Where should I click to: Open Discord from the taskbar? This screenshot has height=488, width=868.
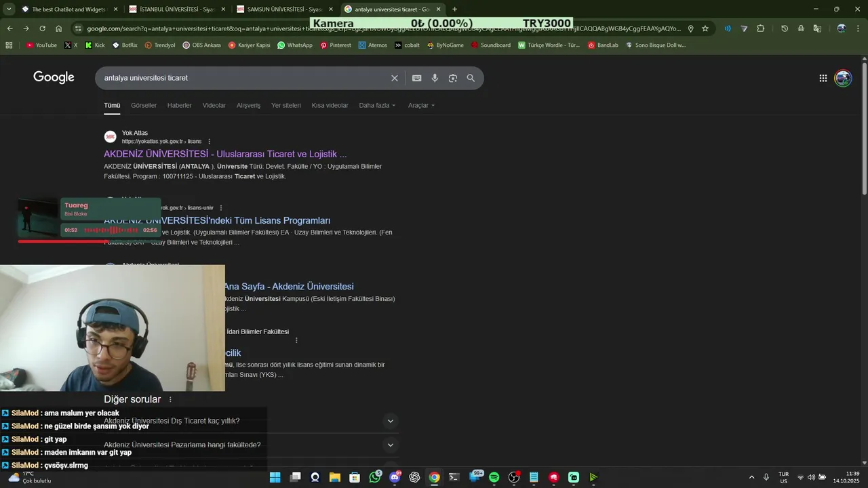pyautogui.click(x=395, y=477)
